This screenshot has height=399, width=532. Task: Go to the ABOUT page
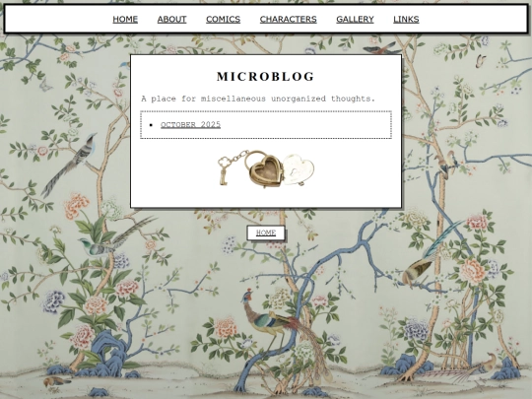171,20
